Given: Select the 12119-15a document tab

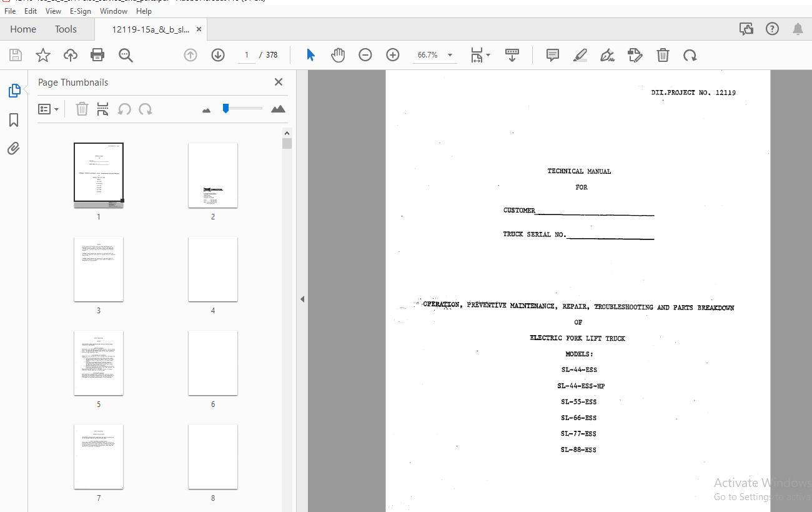Looking at the screenshot, I should tap(151, 29).
